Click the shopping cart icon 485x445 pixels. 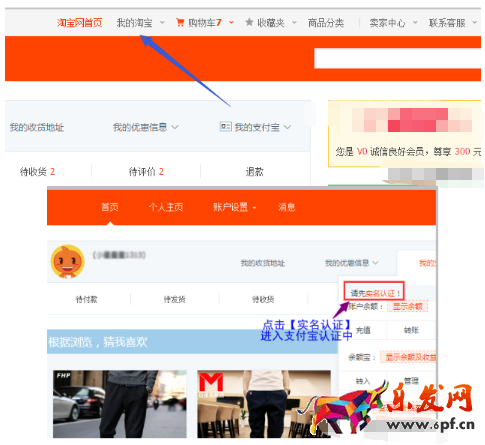pos(180,22)
